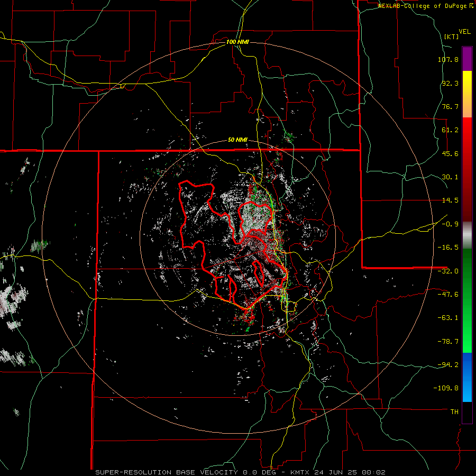This screenshot has height=476, width=476.
Task: Select the 92.3 scale value
Action: tap(450, 83)
